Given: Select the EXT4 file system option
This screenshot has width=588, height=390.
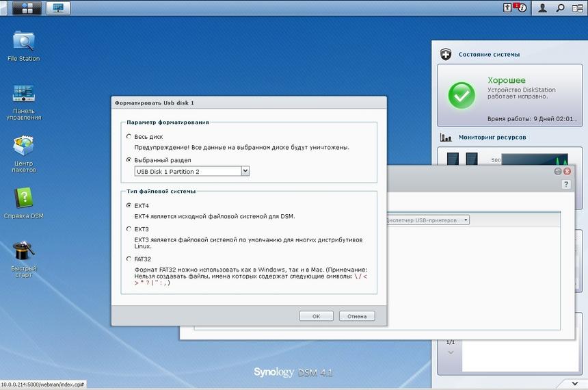Looking at the screenshot, I should click(129, 205).
